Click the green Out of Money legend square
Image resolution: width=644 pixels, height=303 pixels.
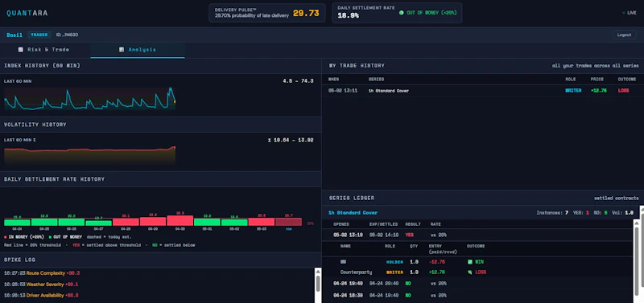(x=50, y=237)
